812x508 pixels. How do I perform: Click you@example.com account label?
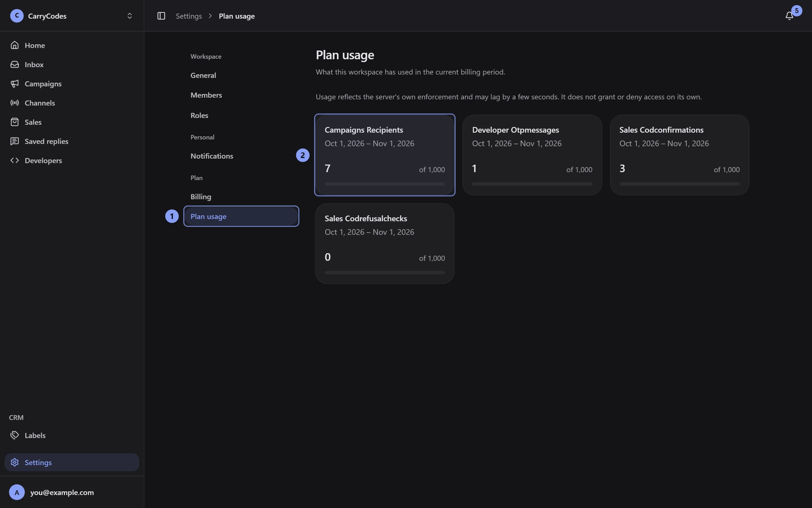pyautogui.click(x=62, y=492)
